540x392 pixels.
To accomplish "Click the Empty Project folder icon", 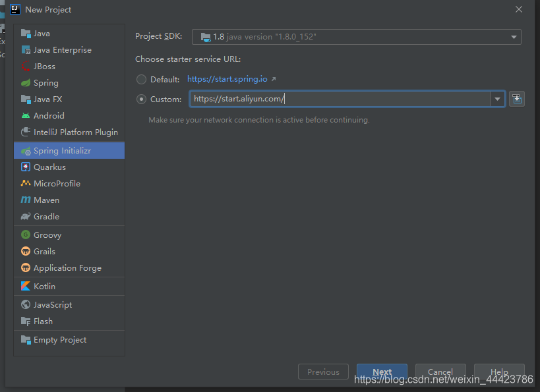I will (x=26, y=340).
